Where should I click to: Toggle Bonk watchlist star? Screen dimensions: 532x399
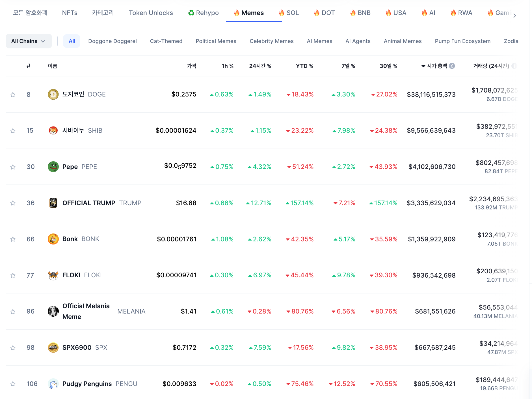tap(13, 239)
